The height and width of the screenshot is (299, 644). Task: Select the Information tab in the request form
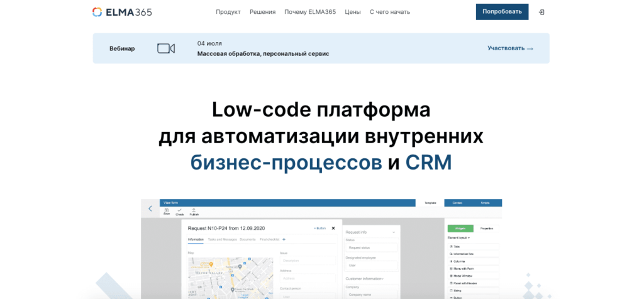[196, 239]
